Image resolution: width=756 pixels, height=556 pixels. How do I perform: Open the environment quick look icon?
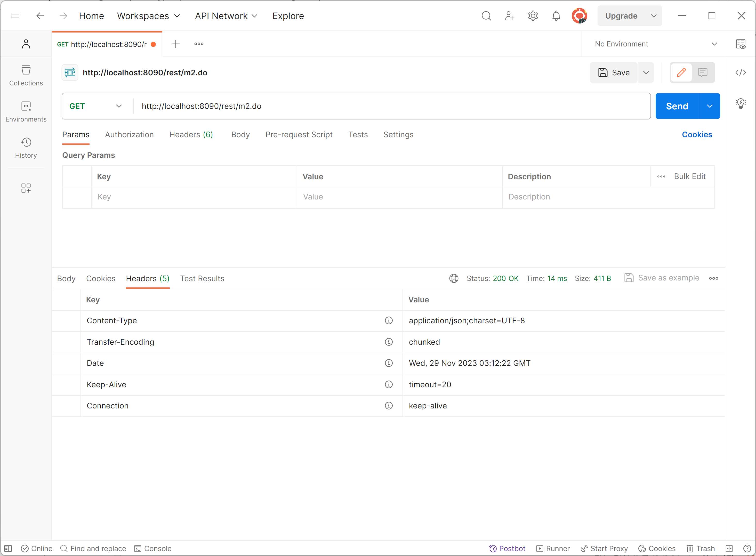[x=741, y=44]
